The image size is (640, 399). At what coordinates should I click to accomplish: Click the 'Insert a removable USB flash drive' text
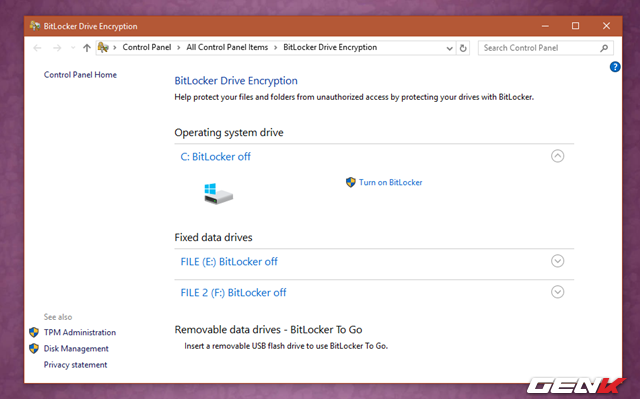(286, 346)
